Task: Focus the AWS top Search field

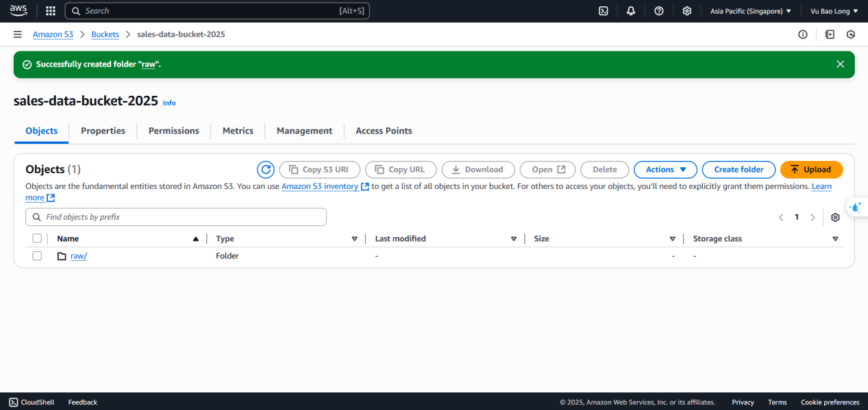Action: point(217,11)
